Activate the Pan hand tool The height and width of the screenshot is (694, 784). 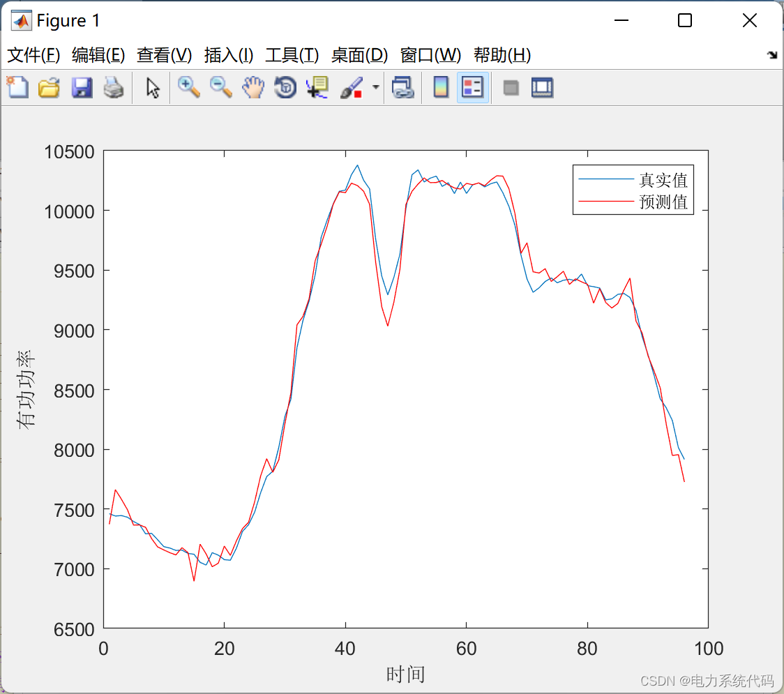point(253,88)
